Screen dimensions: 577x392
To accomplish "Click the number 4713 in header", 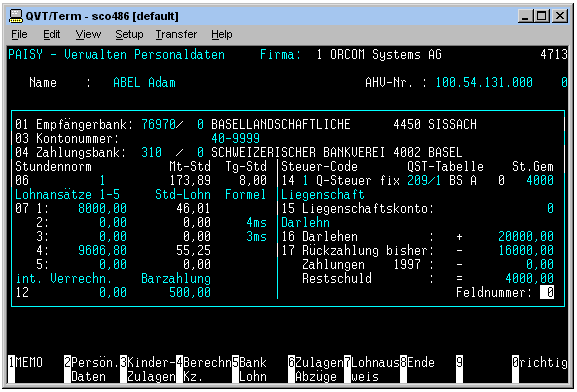I will coord(554,54).
